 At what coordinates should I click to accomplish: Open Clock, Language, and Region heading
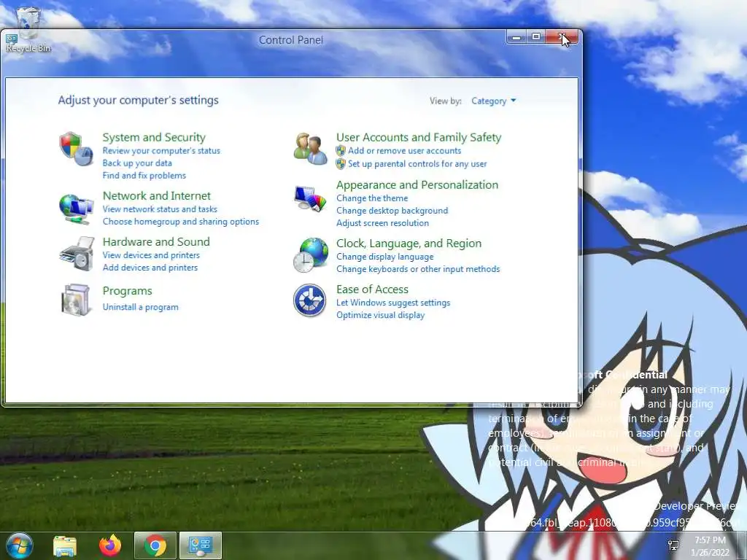click(409, 244)
